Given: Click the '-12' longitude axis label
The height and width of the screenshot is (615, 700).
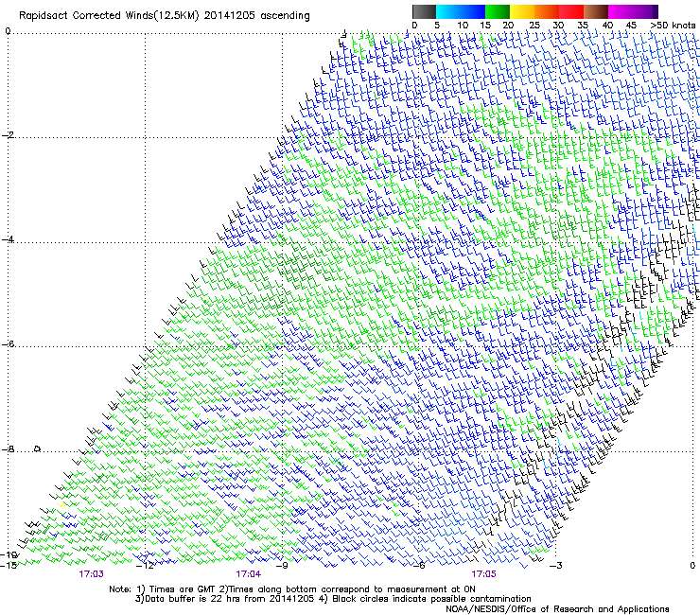Looking at the screenshot, I should click(x=145, y=566).
